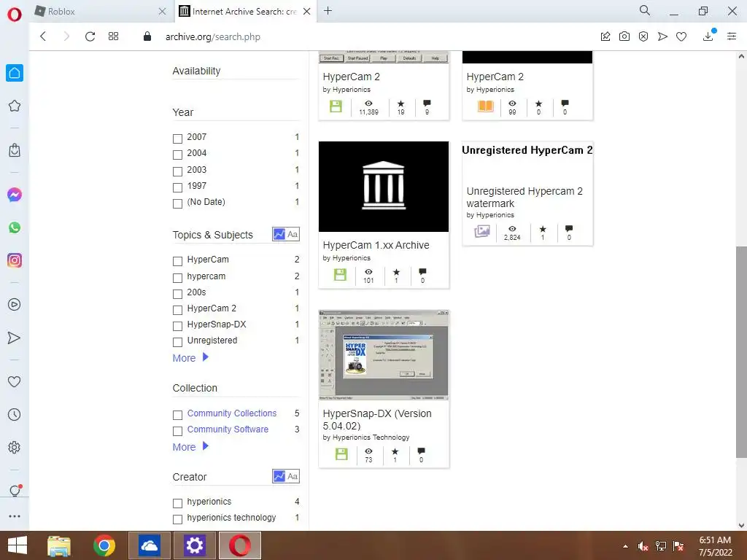
Task: Check the Community Software filter
Action: coord(178,431)
